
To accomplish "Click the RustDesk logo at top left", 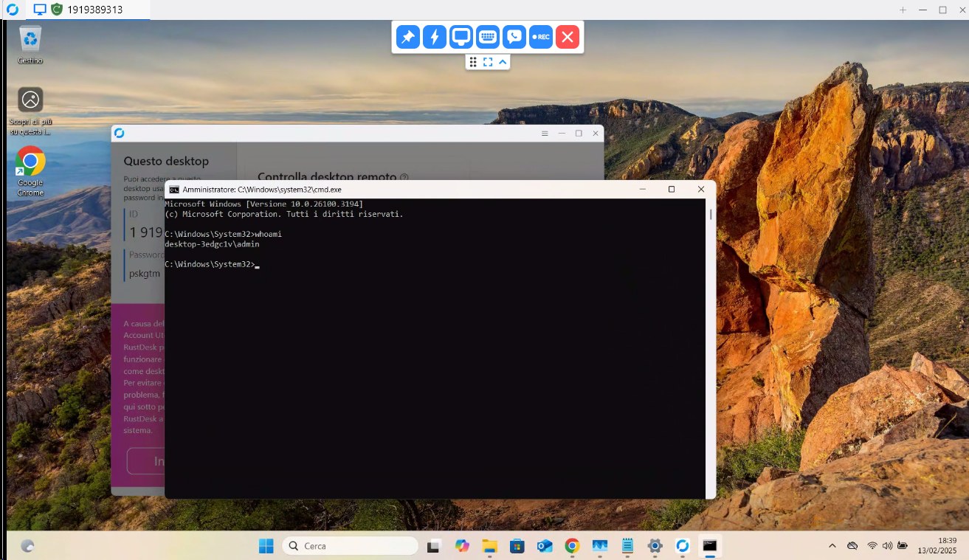I will [13, 10].
